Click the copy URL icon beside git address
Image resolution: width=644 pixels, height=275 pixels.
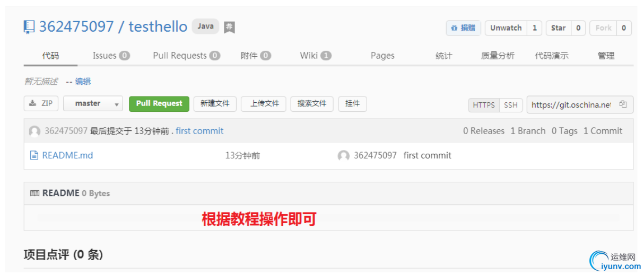tap(623, 104)
